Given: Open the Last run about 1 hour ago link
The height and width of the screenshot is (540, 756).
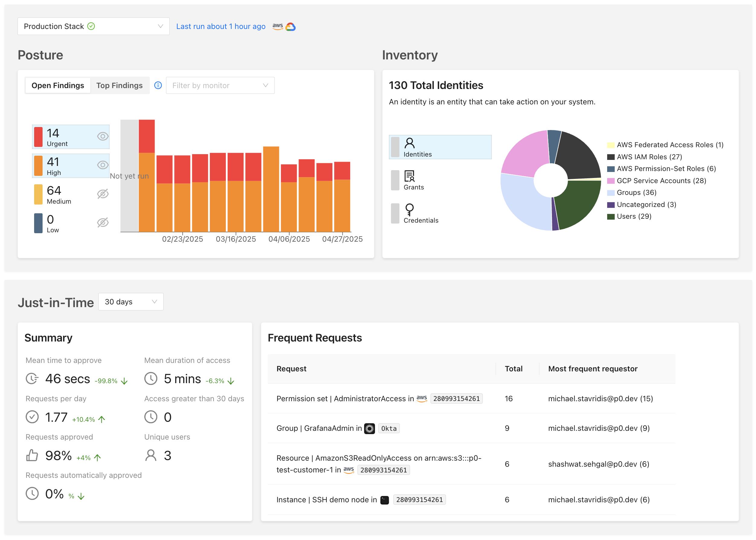Looking at the screenshot, I should pos(221,26).
